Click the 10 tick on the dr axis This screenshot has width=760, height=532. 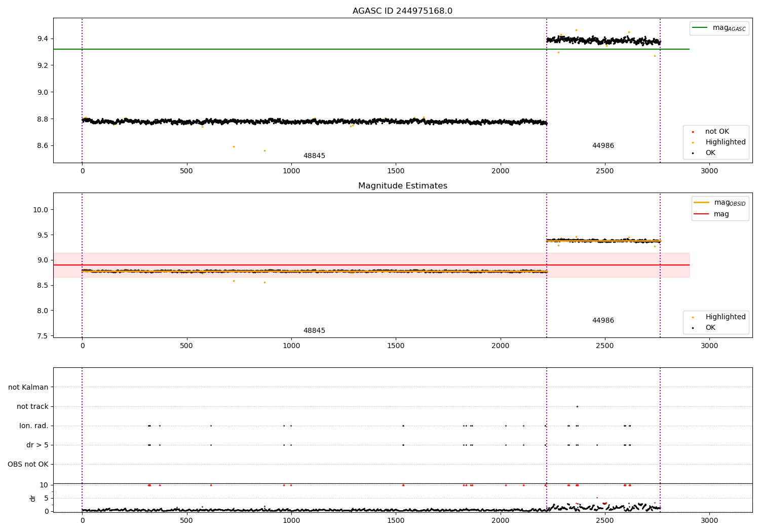44,485
